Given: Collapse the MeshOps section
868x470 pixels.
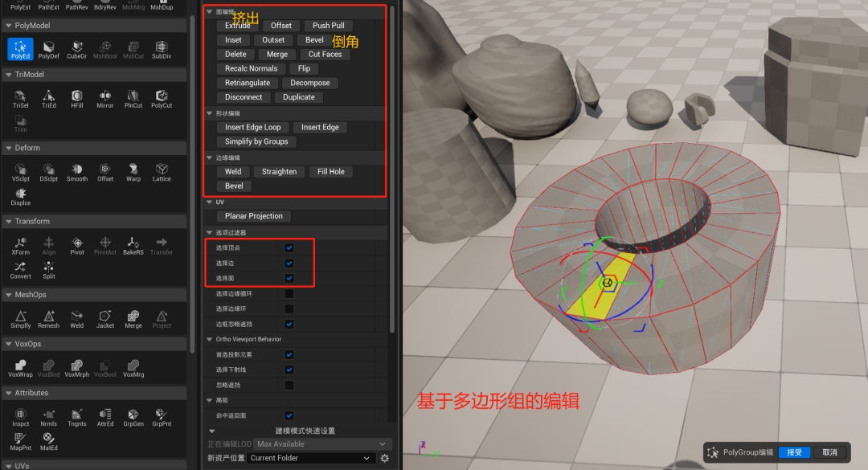Looking at the screenshot, I should pyautogui.click(x=8, y=295).
